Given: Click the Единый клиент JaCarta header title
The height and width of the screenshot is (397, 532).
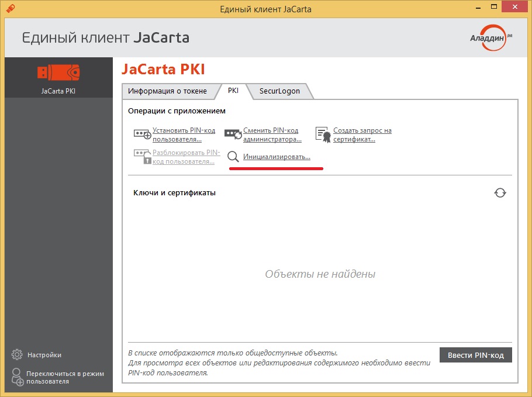Looking at the screenshot, I should tap(105, 37).
